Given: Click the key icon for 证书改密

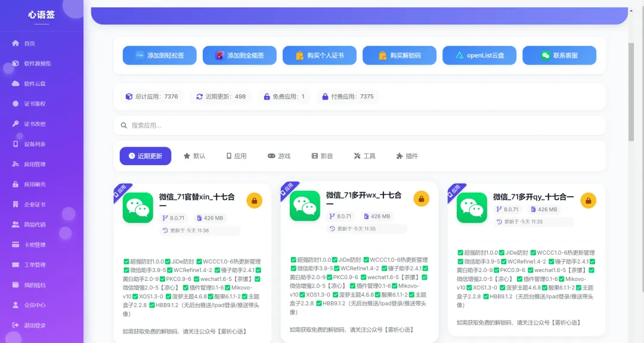Looking at the screenshot, I should pos(16,123).
